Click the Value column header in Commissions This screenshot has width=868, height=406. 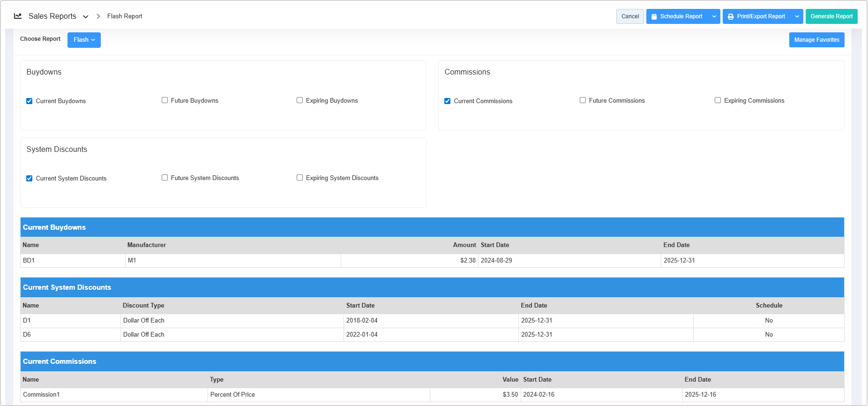point(510,380)
